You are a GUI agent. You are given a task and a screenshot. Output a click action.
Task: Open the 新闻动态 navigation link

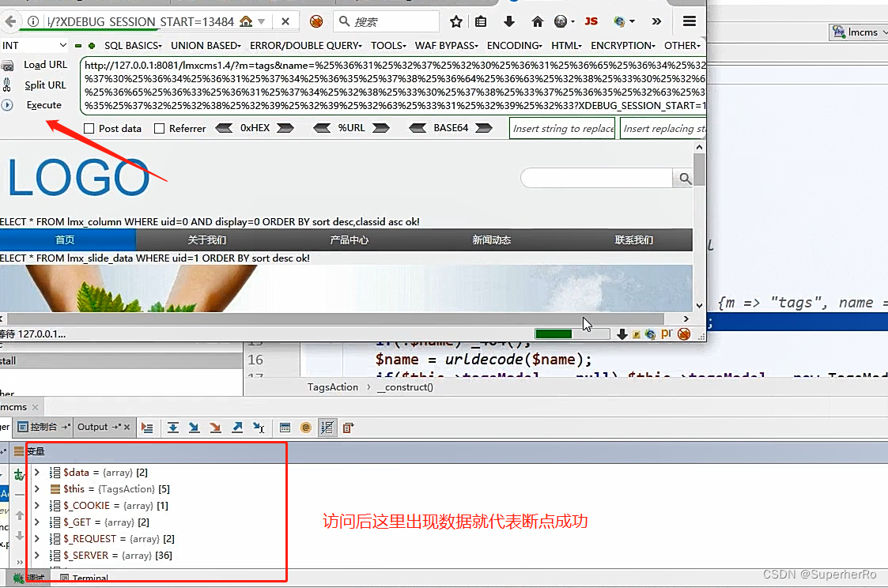tap(492, 240)
